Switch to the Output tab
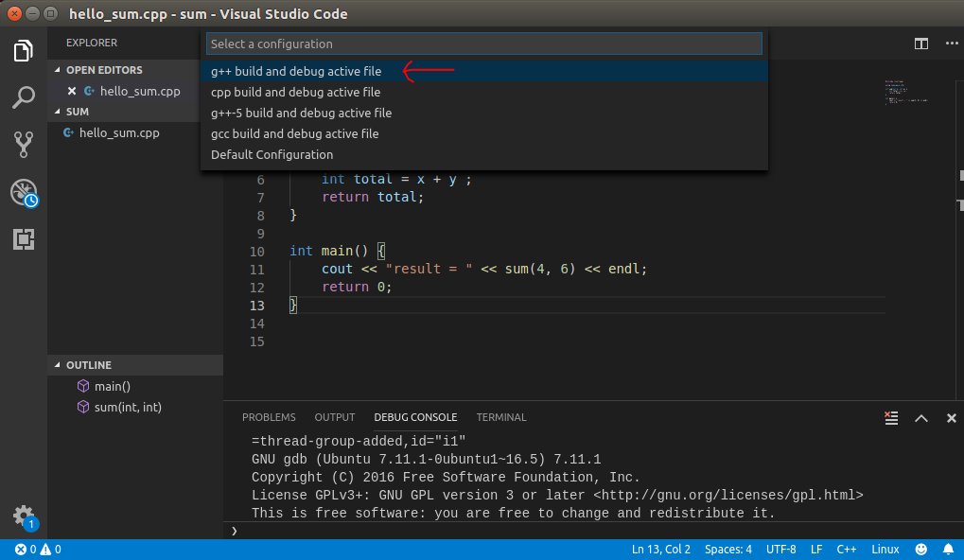This screenshot has height=560, width=964. [x=335, y=417]
